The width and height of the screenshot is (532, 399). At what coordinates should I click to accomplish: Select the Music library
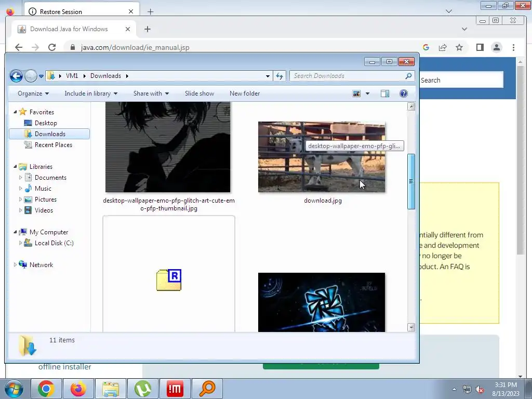[43, 189]
